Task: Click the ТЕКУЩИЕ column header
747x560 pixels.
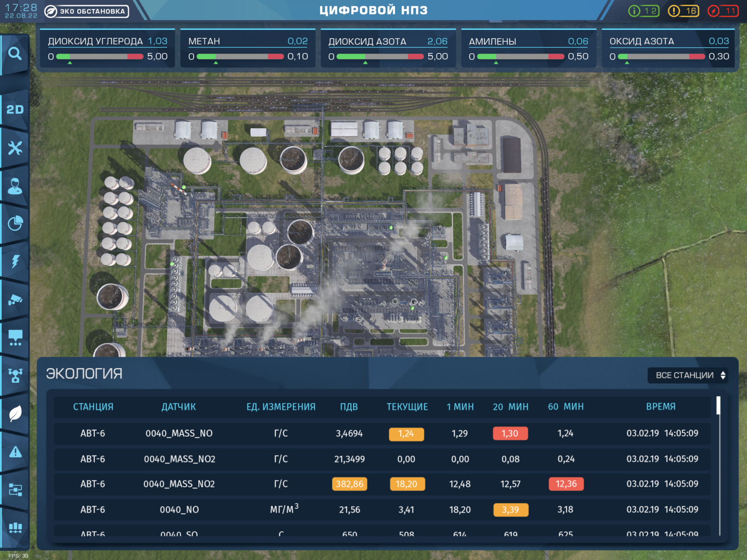Action: click(407, 407)
